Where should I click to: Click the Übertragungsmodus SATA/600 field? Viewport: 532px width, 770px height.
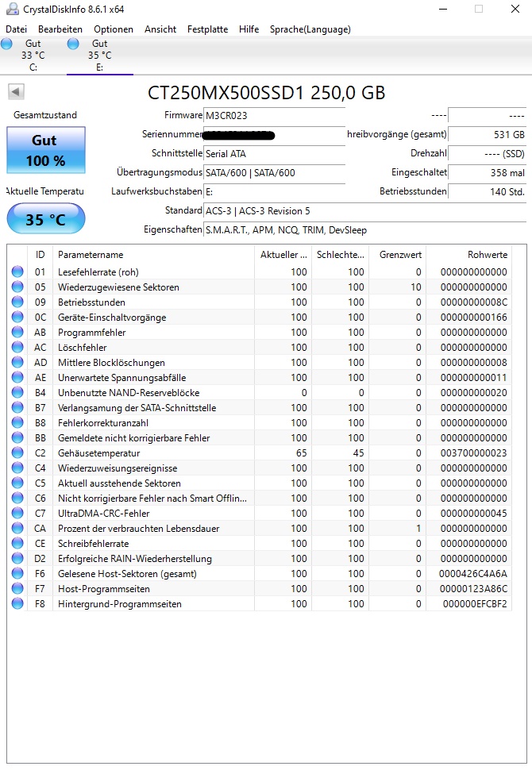[275, 173]
